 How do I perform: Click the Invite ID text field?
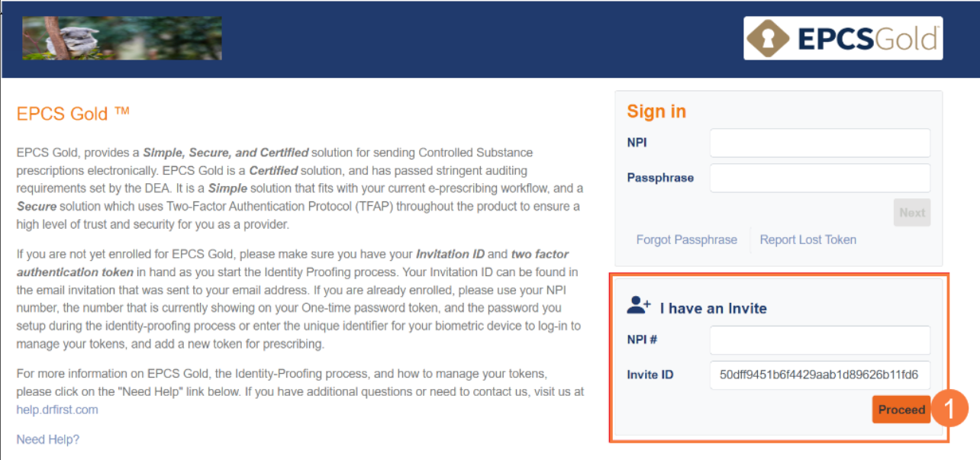click(820, 375)
